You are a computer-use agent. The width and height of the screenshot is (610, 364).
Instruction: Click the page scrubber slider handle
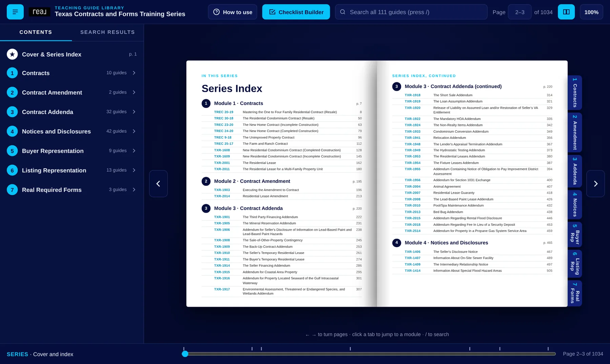point(185,354)
